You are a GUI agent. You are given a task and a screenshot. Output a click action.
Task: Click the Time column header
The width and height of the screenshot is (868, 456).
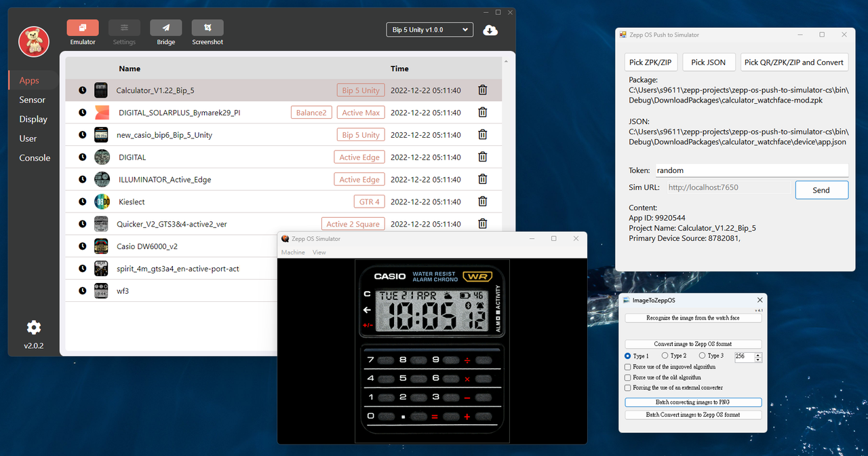[399, 69]
